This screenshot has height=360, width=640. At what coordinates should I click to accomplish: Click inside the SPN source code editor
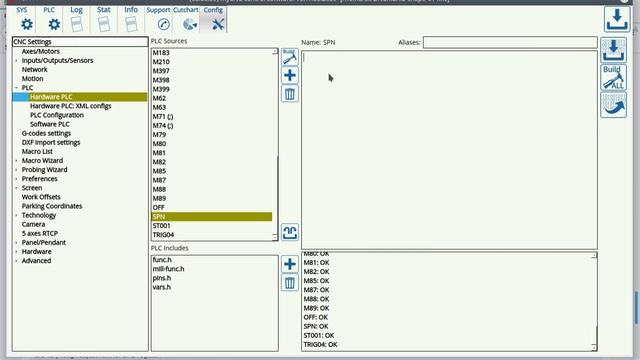click(449, 150)
